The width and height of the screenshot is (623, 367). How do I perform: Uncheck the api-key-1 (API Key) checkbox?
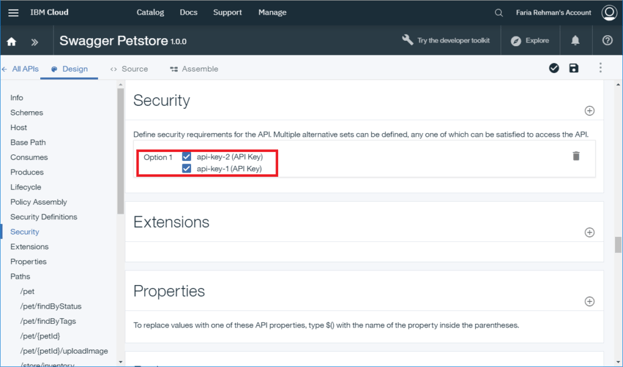tap(186, 168)
